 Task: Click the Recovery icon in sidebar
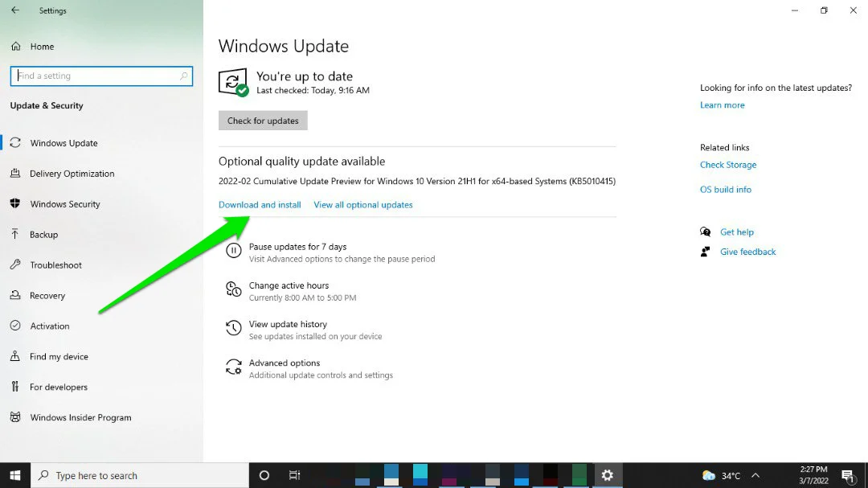[15, 295]
